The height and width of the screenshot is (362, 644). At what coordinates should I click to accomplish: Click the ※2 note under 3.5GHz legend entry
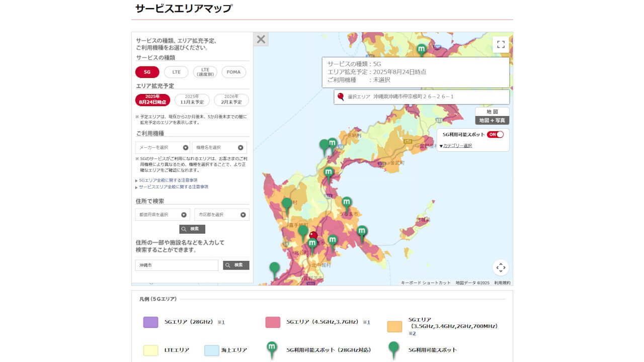click(412, 333)
